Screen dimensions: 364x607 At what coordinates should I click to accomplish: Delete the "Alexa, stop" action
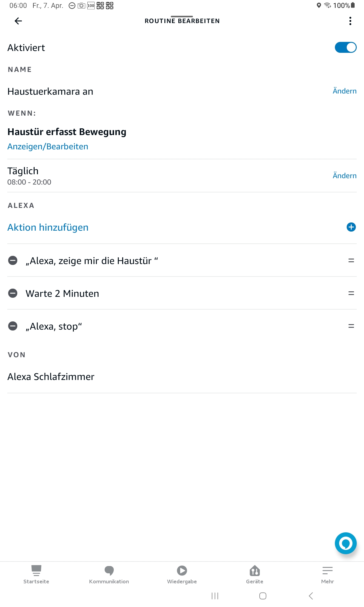coord(13,326)
